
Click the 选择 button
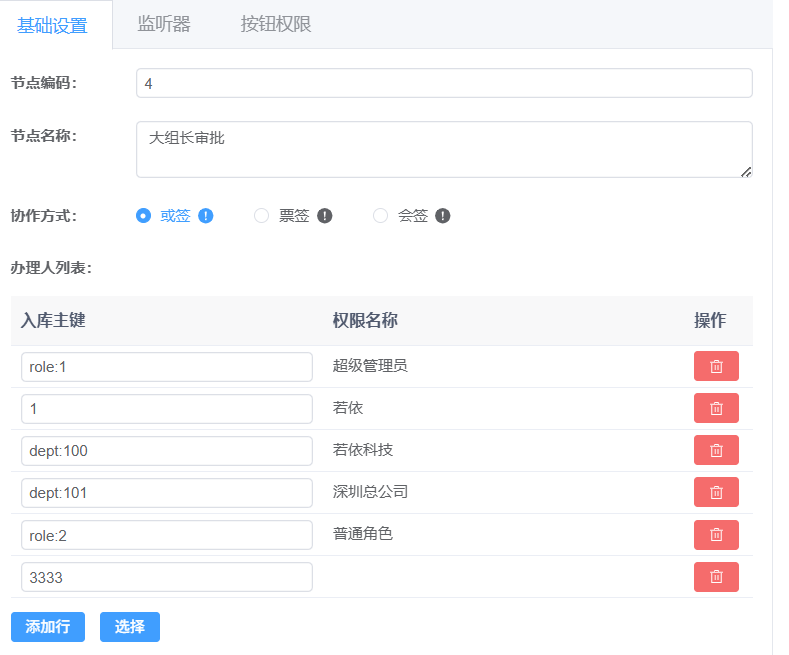130,627
